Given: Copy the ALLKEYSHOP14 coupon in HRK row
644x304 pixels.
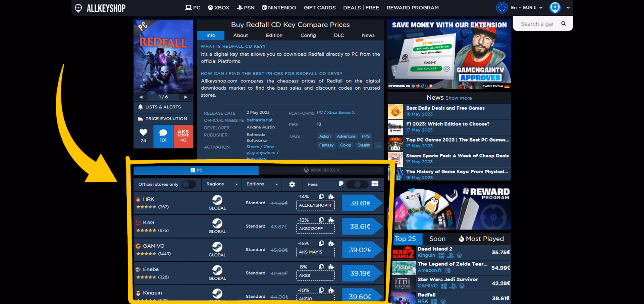Looking at the screenshot, I should (x=321, y=197).
